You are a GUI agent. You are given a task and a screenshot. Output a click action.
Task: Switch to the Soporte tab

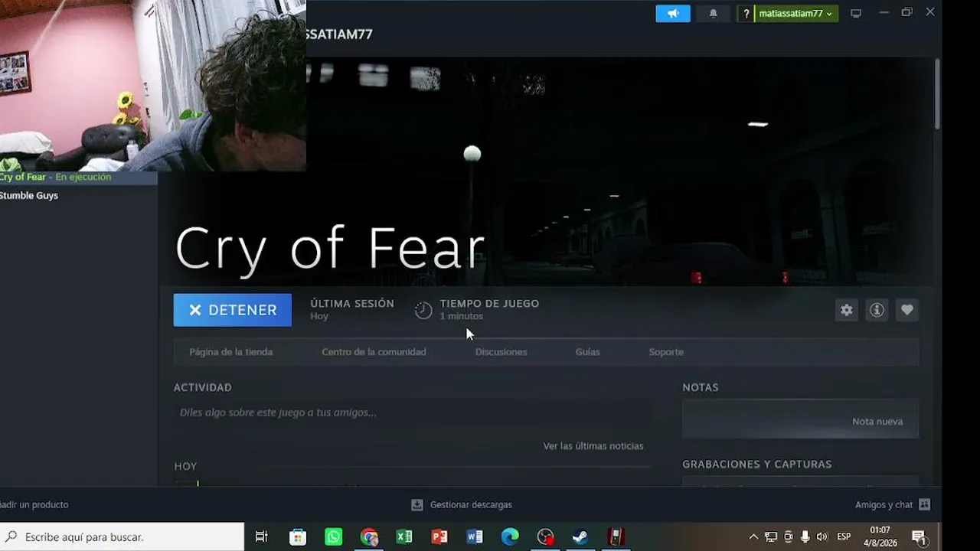666,352
